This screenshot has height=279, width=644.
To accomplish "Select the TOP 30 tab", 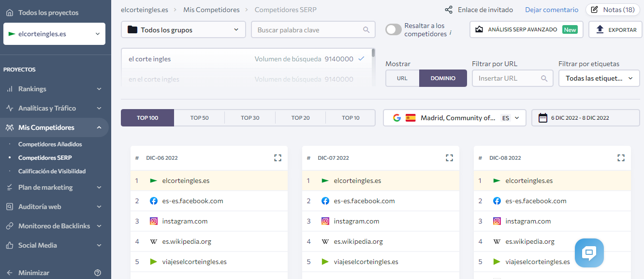I will (250, 118).
